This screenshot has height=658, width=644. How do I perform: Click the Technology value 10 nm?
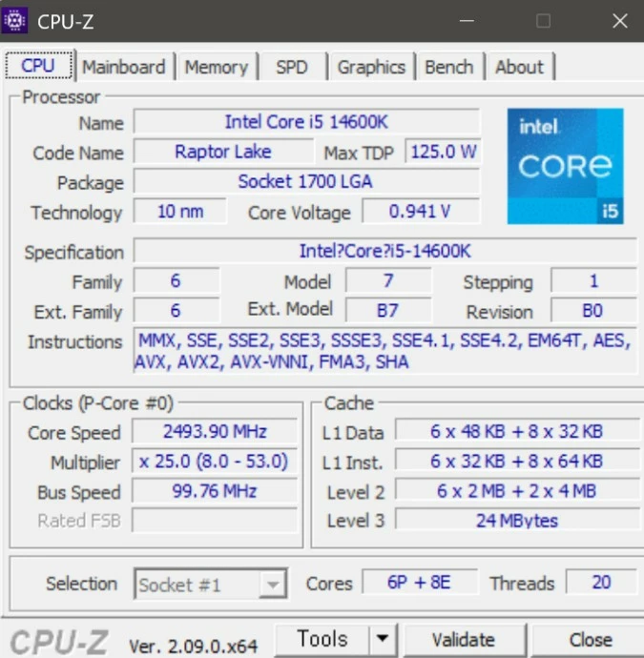pos(180,211)
